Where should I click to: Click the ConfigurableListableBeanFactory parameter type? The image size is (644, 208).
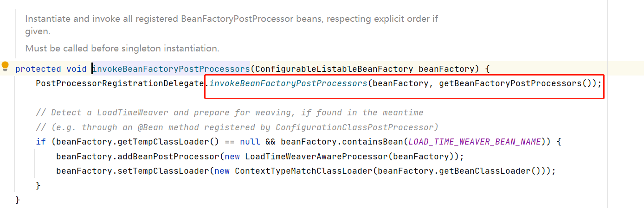pos(334,69)
